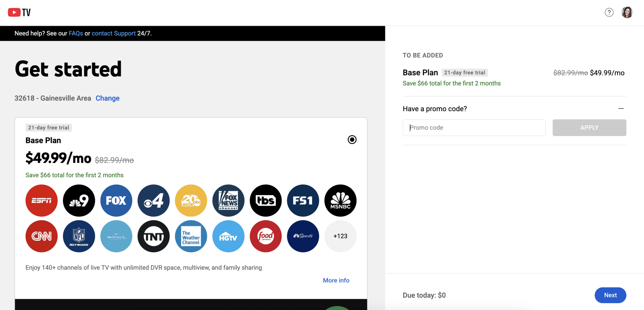This screenshot has height=310, width=644.
Task: Click the APPLY promo button
Action: [x=589, y=128]
